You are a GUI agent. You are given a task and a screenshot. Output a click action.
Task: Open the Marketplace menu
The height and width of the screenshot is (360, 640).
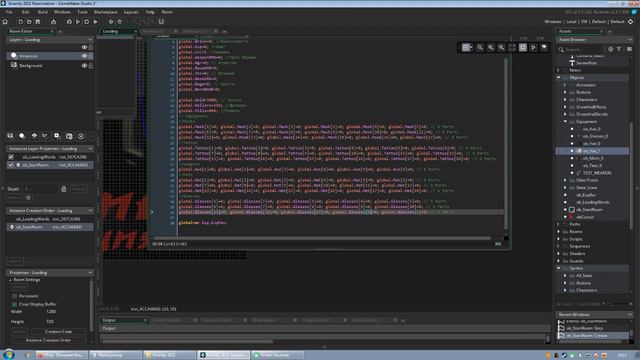106,12
